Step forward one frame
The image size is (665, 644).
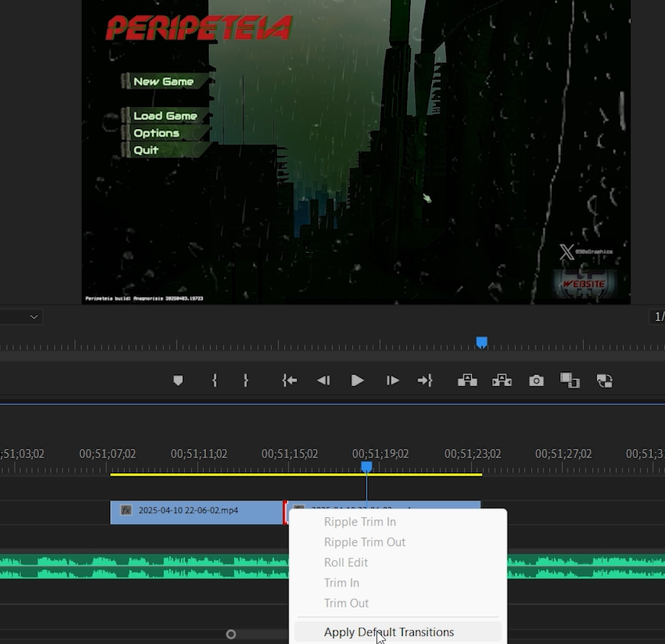click(392, 380)
